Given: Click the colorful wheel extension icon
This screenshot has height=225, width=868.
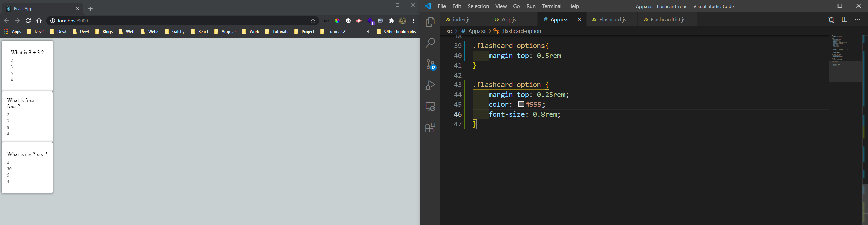Looking at the screenshot, I should [337, 21].
